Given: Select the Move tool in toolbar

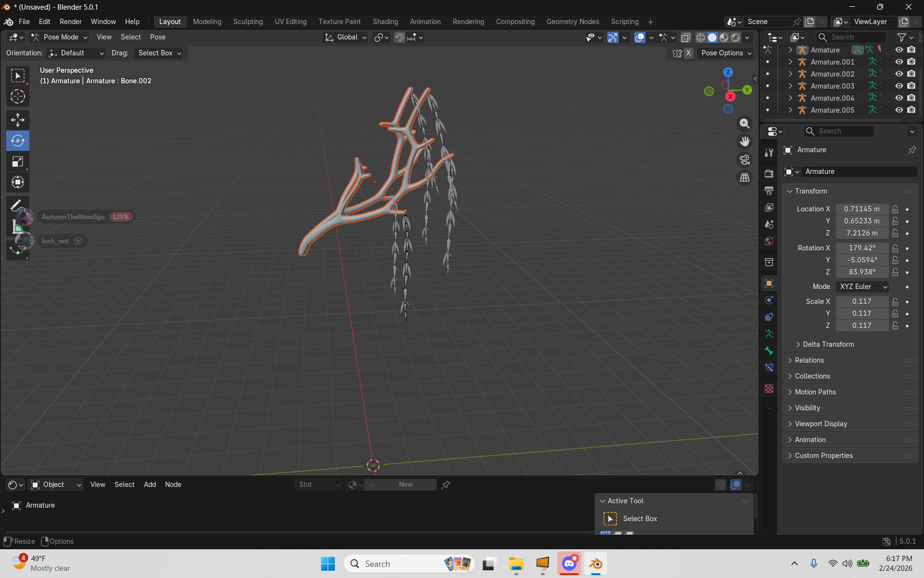Looking at the screenshot, I should (x=17, y=120).
